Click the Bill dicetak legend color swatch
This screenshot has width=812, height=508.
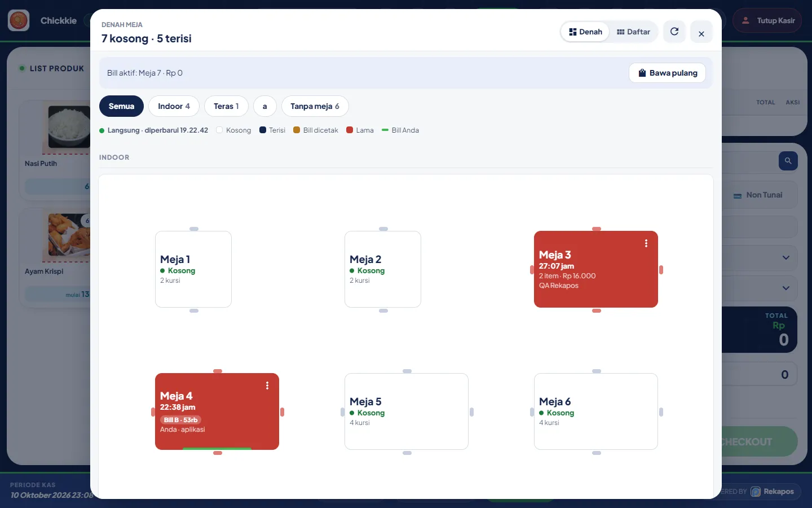pyautogui.click(x=297, y=130)
